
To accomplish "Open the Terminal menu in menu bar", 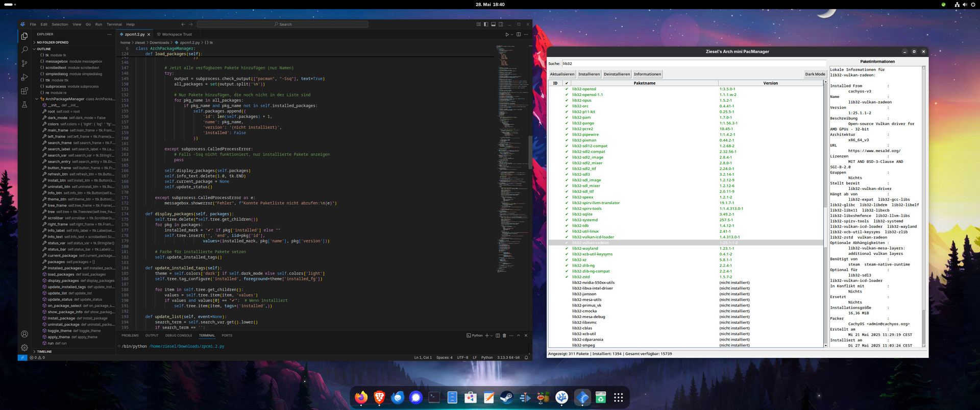I will [x=114, y=25].
